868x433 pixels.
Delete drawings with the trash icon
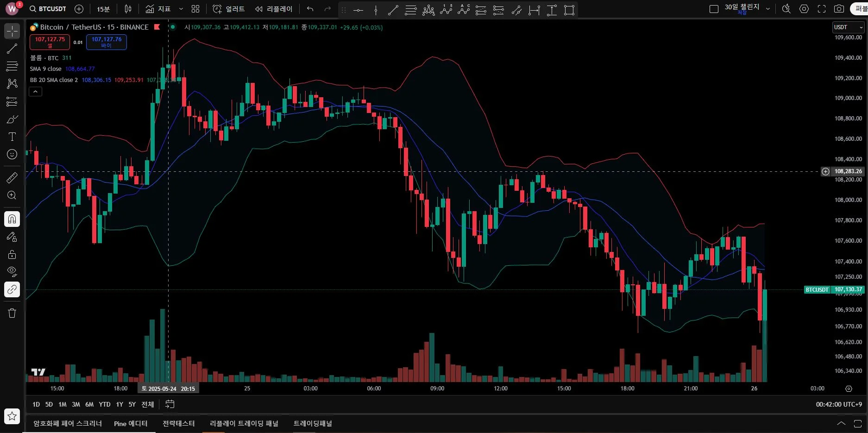point(12,313)
